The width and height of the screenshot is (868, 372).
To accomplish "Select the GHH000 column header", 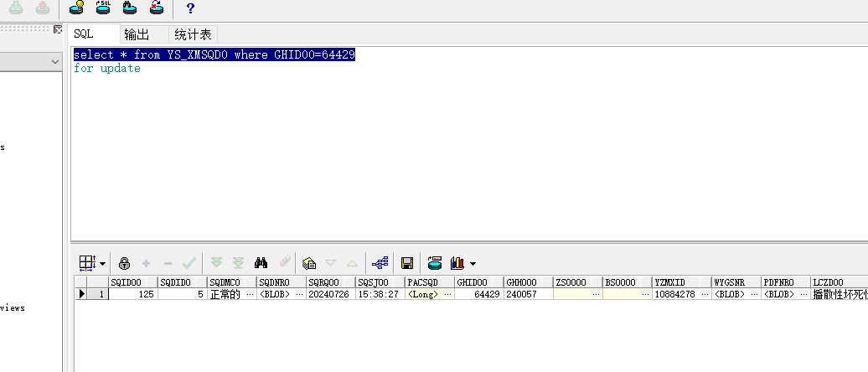I will pyautogui.click(x=529, y=282).
